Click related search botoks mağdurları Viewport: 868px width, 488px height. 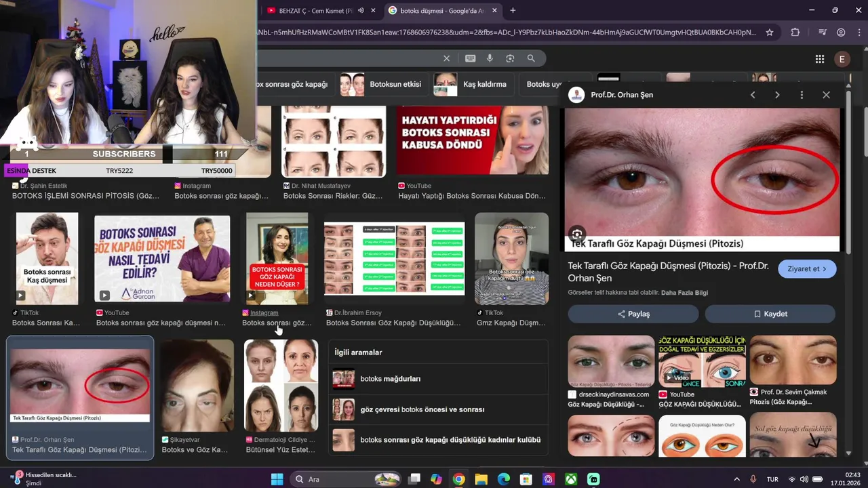pyautogui.click(x=438, y=379)
